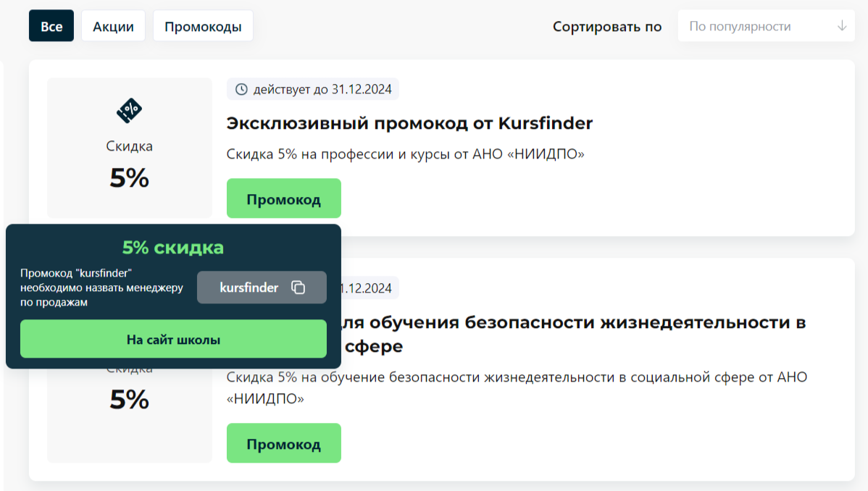This screenshot has width=868, height=491.
Task: Click the 'Сортировать по' label
Action: [607, 26]
